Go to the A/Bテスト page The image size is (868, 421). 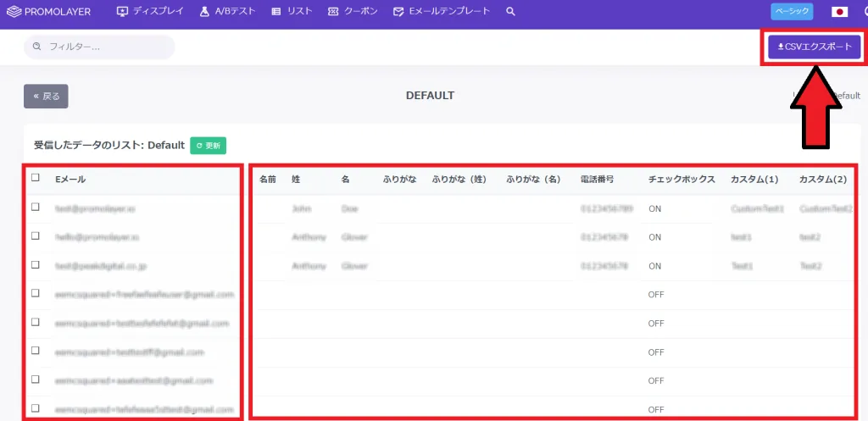coord(227,11)
